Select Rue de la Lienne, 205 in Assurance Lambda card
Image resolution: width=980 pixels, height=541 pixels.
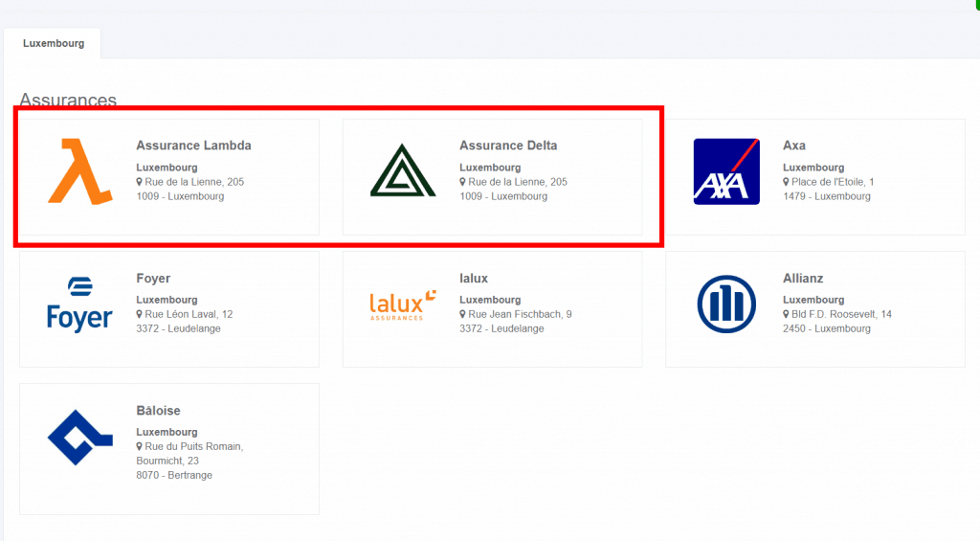[194, 182]
